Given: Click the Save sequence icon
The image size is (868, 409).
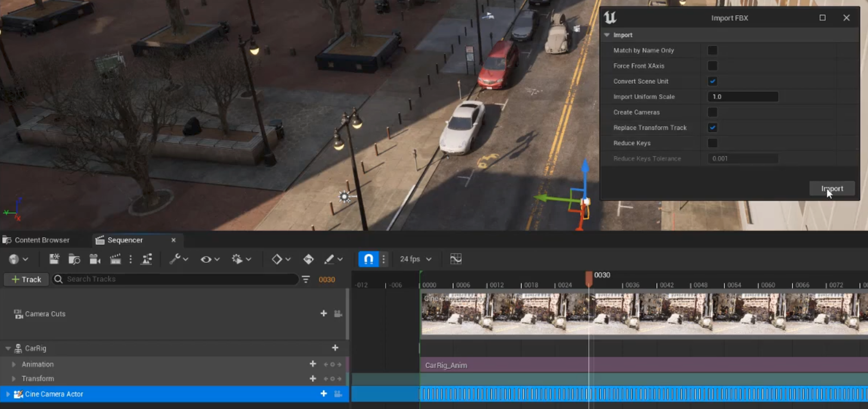Looking at the screenshot, I should pyautogui.click(x=54, y=259).
